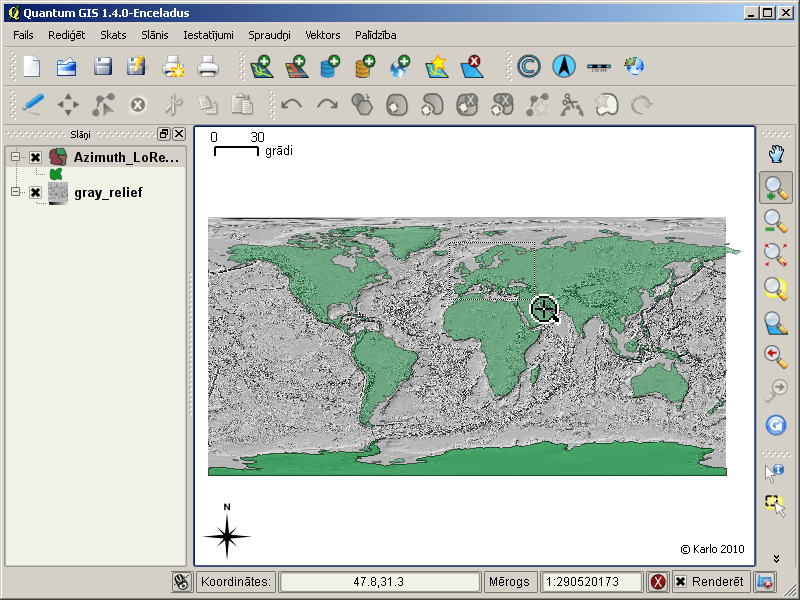
Task: Select the Simplify Feature tool
Action: coord(362,105)
